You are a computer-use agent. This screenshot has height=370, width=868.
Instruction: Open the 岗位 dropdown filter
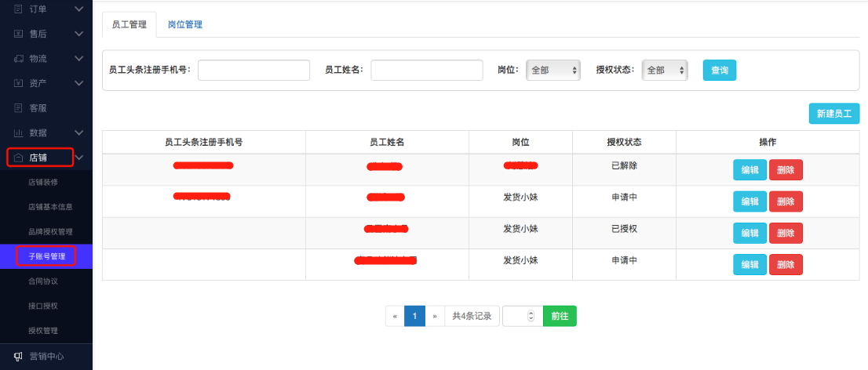point(553,71)
